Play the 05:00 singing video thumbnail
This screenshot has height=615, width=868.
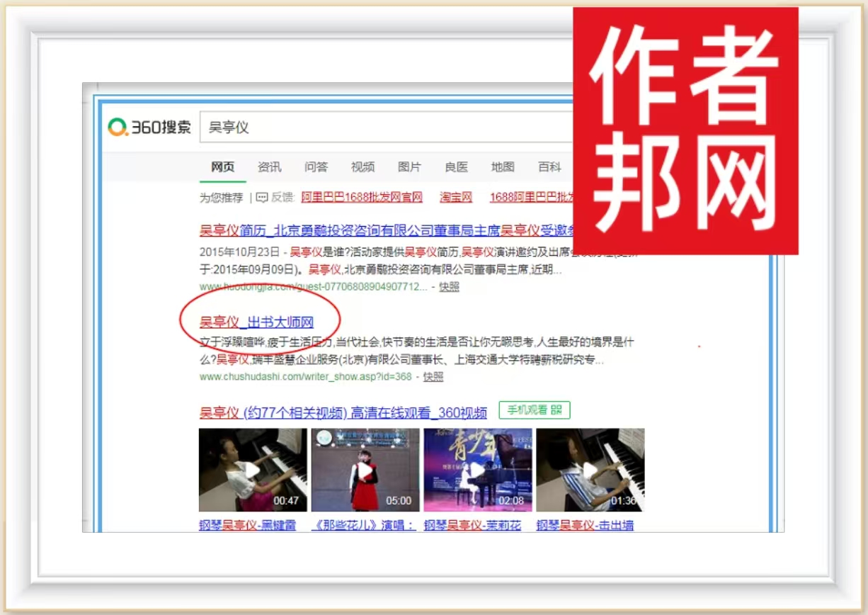[365, 469]
